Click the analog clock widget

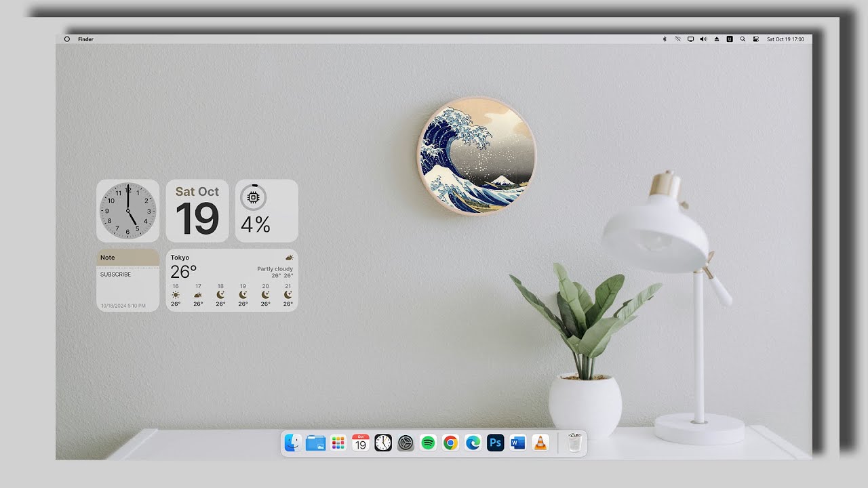127,211
